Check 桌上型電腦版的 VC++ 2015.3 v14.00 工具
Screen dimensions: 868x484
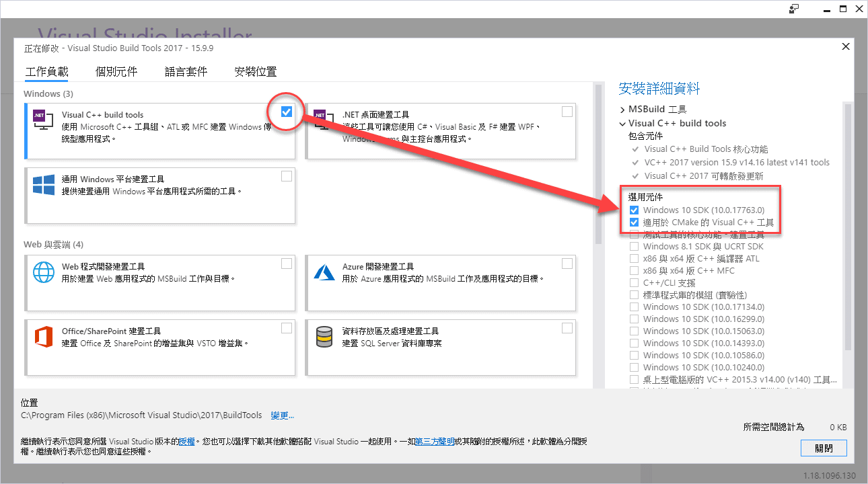[x=634, y=379]
